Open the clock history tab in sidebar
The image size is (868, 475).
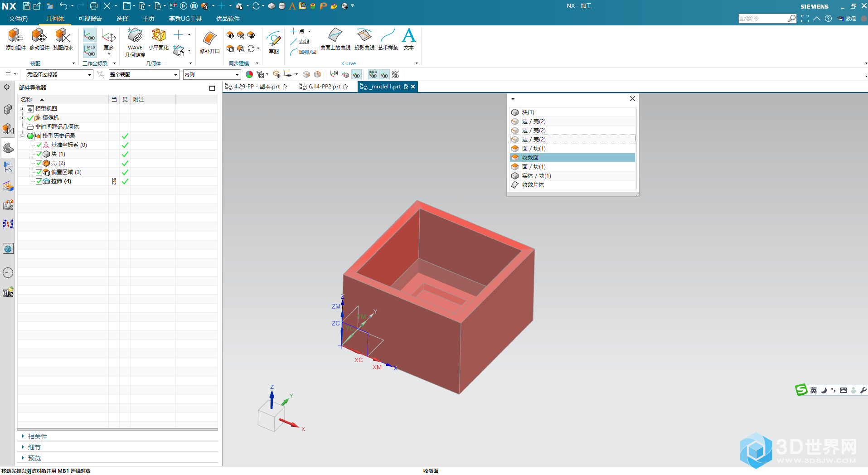coord(8,272)
